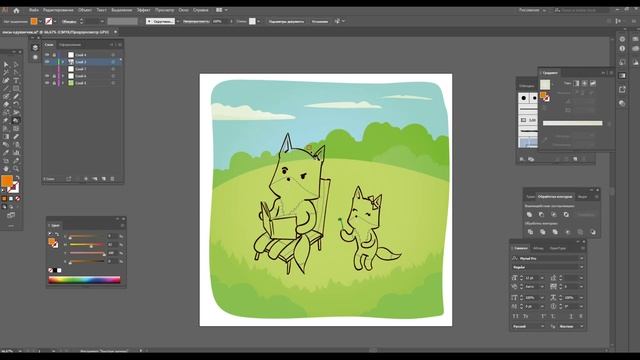
Task: Choose Linear gradient type button
Action: [x=576, y=83]
